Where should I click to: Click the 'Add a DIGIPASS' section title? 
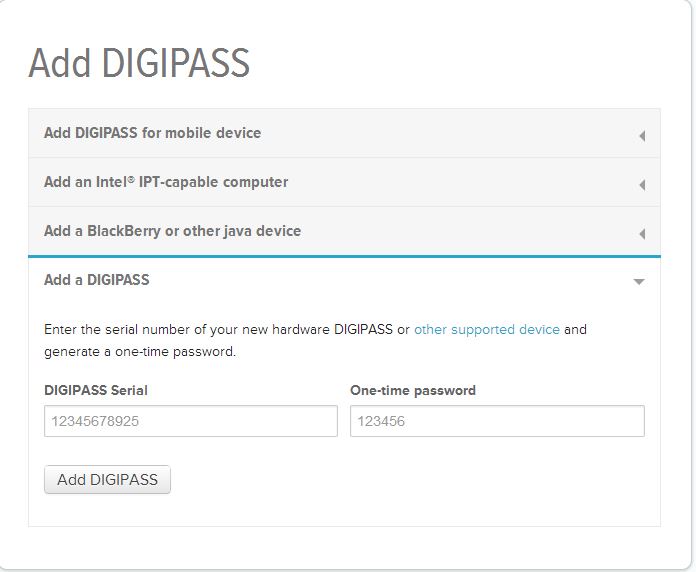pyautogui.click(x=96, y=280)
